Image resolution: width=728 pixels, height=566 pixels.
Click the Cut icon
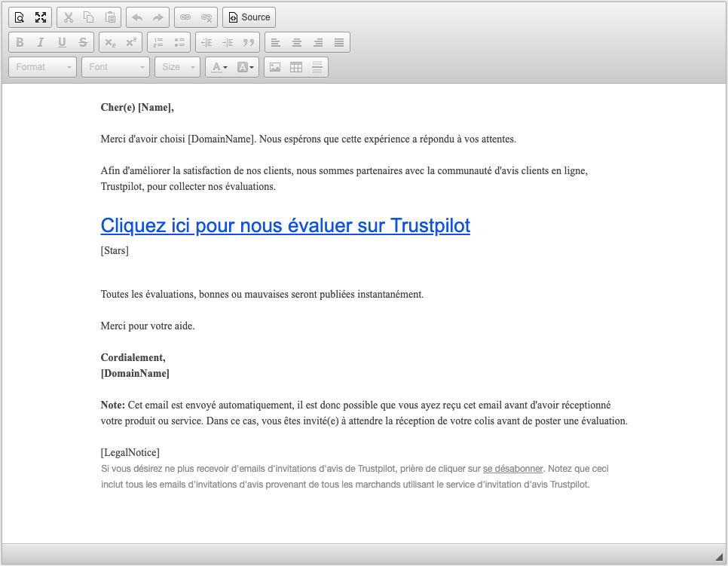point(68,17)
